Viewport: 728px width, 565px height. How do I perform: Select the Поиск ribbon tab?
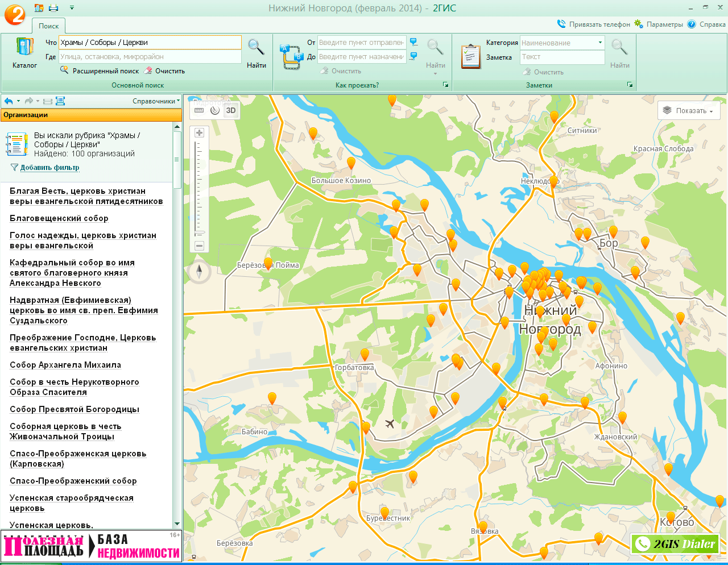(49, 26)
